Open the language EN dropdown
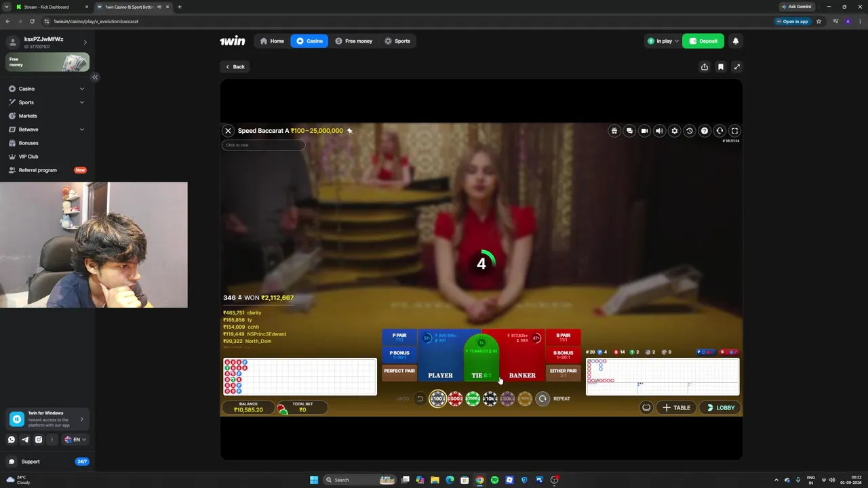The width and height of the screenshot is (868, 488). (x=75, y=439)
